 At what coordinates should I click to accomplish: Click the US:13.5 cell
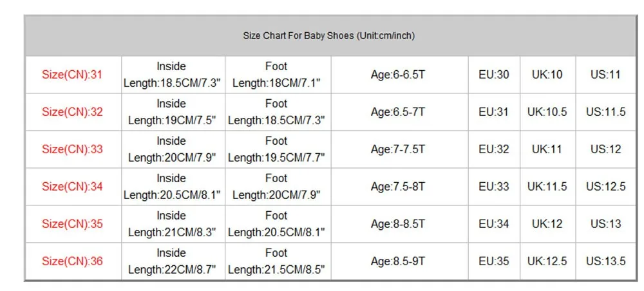click(606, 261)
